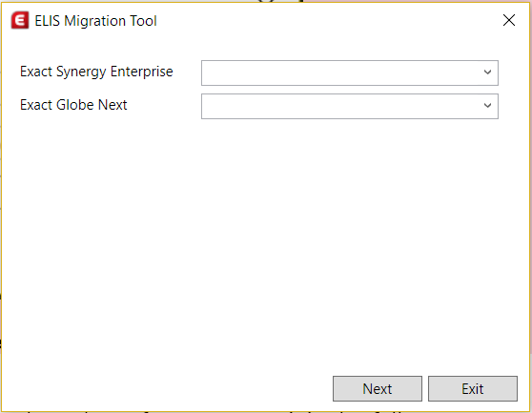Dismiss the dialog using the X icon
Image resolution: width=532 pixels, height=413 pixels.
509,20
